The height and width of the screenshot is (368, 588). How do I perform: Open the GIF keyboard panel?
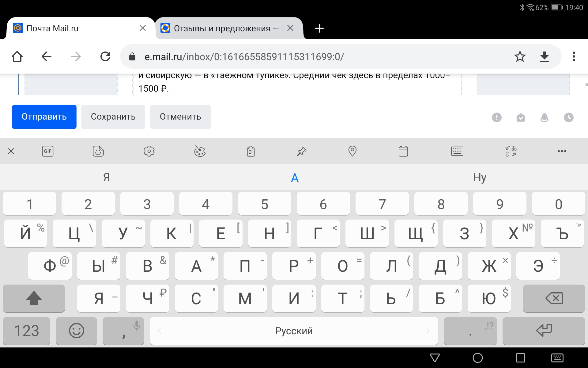coord(47,151)
